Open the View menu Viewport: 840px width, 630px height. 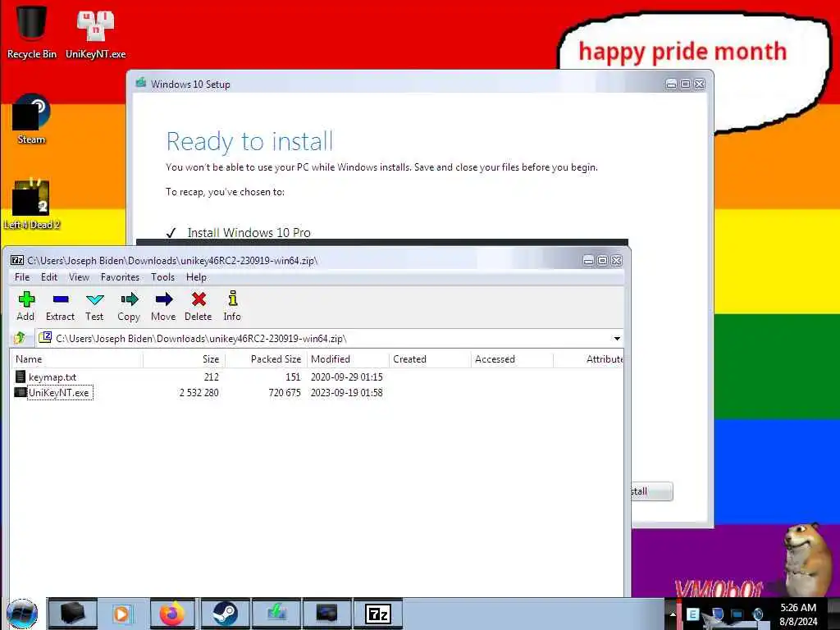point(79,277)
